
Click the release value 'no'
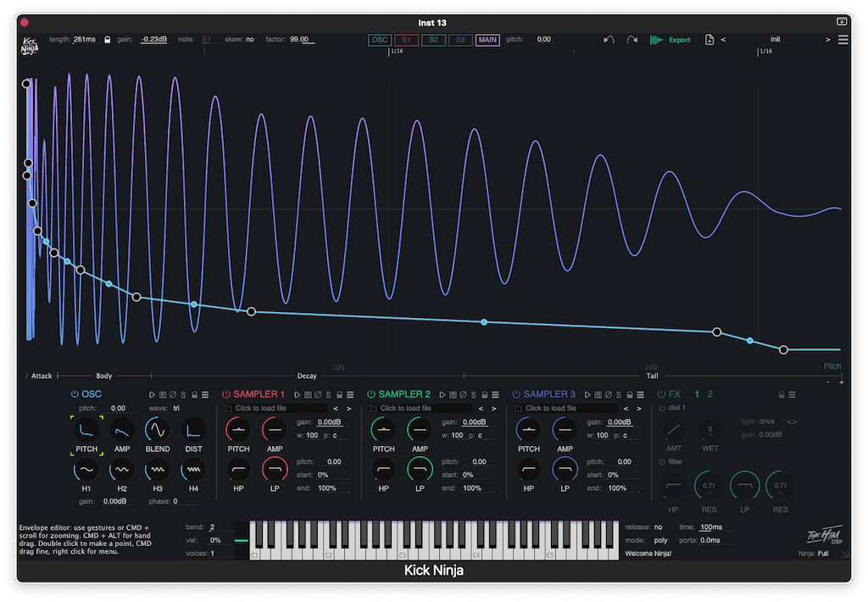[x=658, y=527]
